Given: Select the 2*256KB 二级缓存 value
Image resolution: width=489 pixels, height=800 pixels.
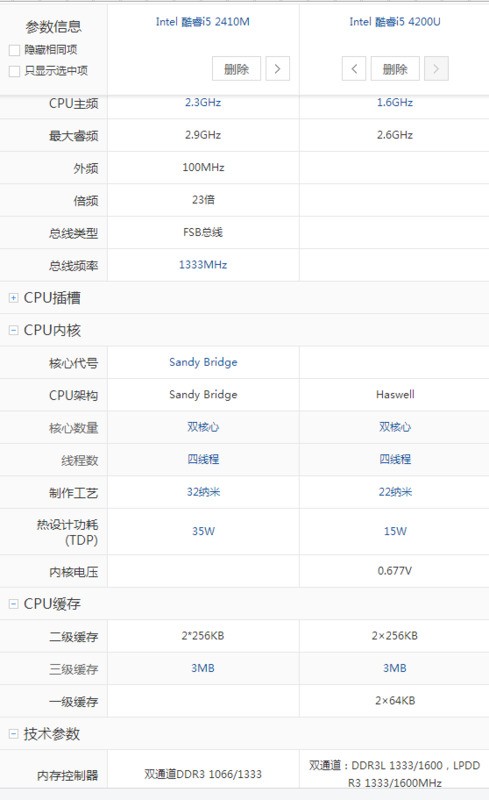Looking at the screenshot, I should [203, 636].
